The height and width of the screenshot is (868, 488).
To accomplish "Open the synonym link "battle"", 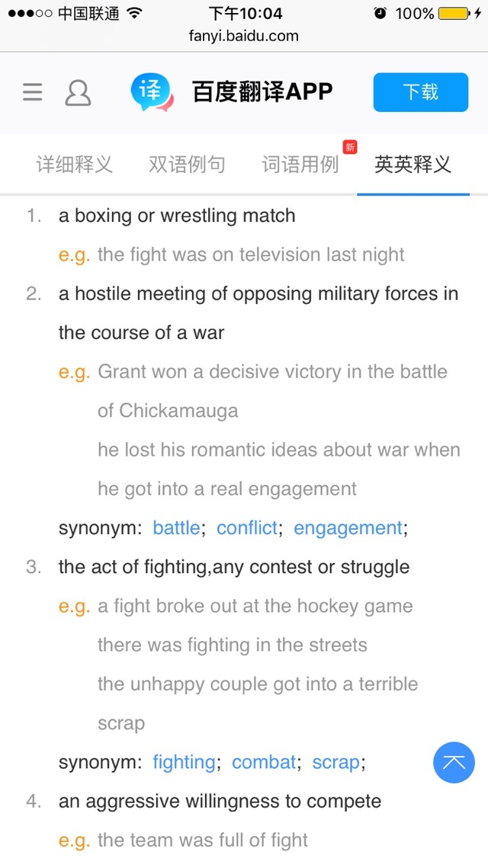I will click(176, 528).
